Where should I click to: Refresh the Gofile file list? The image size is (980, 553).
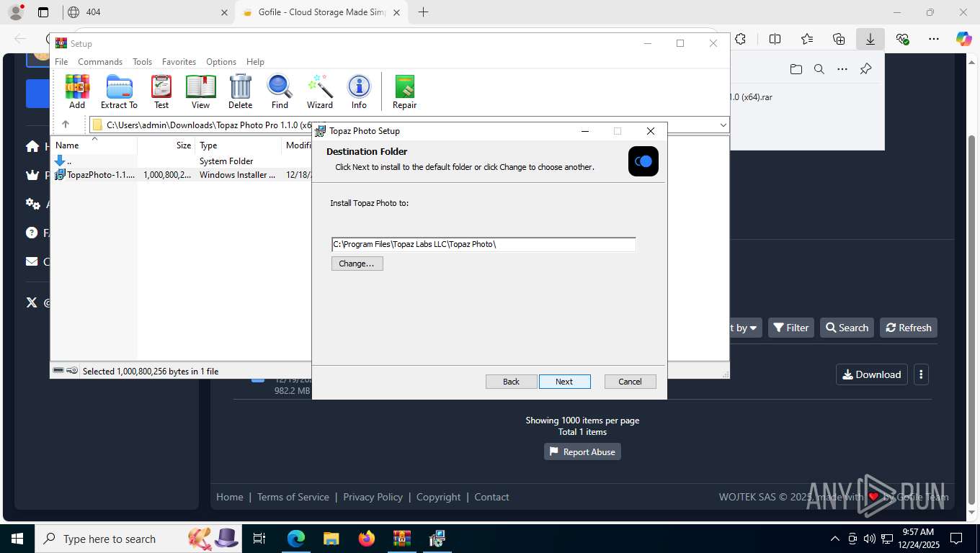coord(908,328)
